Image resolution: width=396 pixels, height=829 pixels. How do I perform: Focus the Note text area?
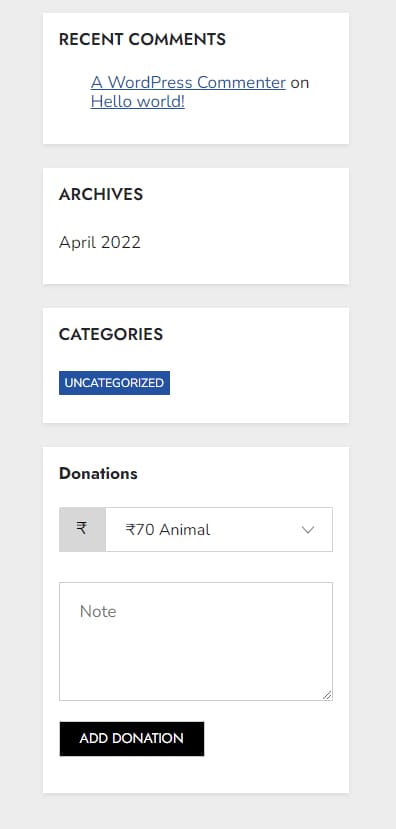click(x=196, y=641)
